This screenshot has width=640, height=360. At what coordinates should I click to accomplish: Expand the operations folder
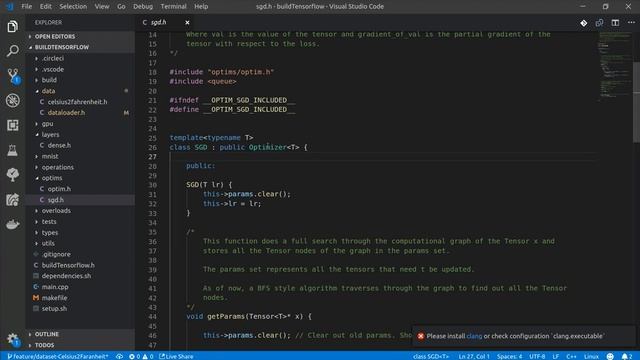click(x=80, y=167)
